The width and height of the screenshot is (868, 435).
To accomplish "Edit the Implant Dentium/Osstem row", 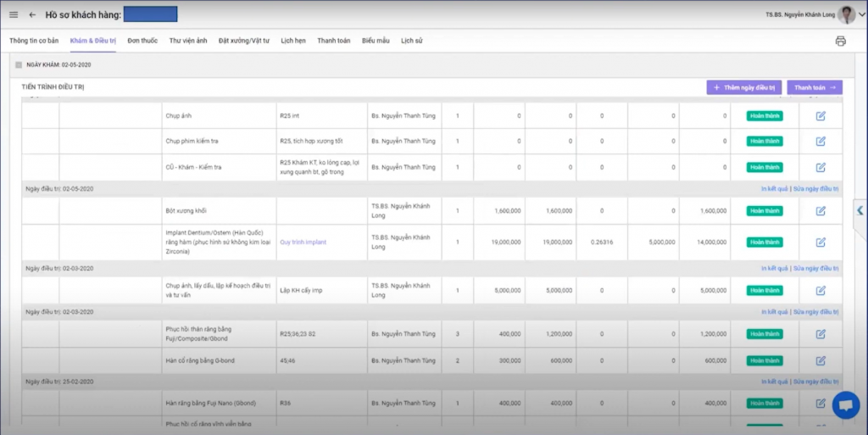I will 821,242.
